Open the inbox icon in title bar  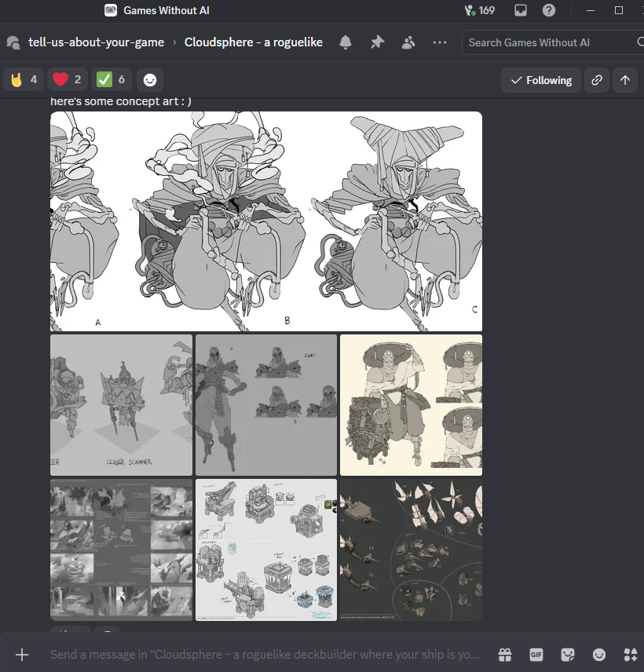coord(521,10)
